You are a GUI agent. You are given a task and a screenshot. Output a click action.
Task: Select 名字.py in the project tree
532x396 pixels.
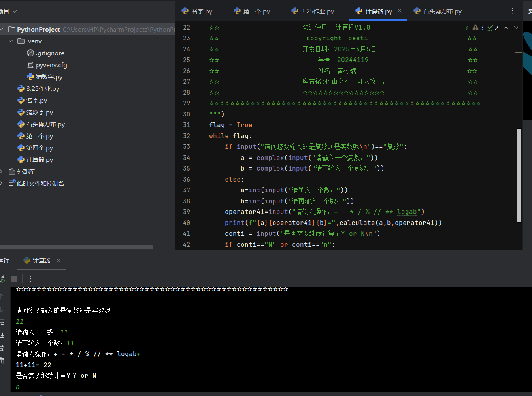[32, 100]
